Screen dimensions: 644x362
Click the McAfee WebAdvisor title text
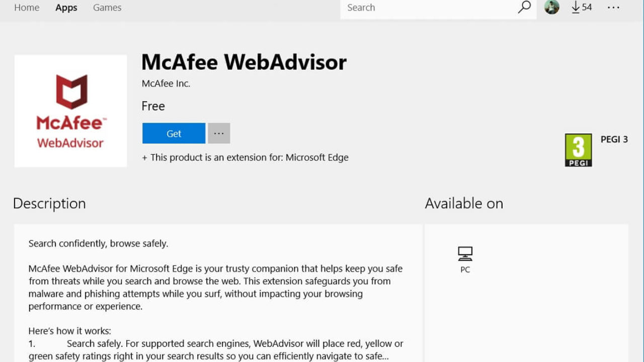(x=244, y=62)
